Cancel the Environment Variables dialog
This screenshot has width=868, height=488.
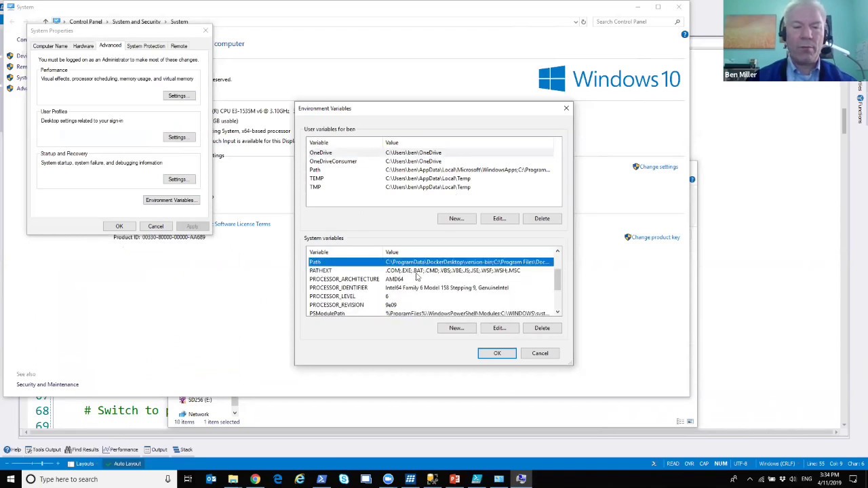[540, 353]
